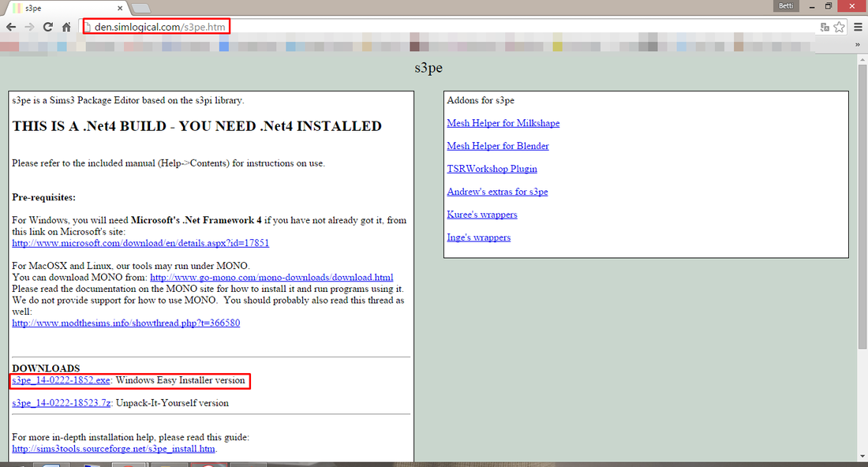
Task: Reload the s3pe page
Action: tap(48, 27)
